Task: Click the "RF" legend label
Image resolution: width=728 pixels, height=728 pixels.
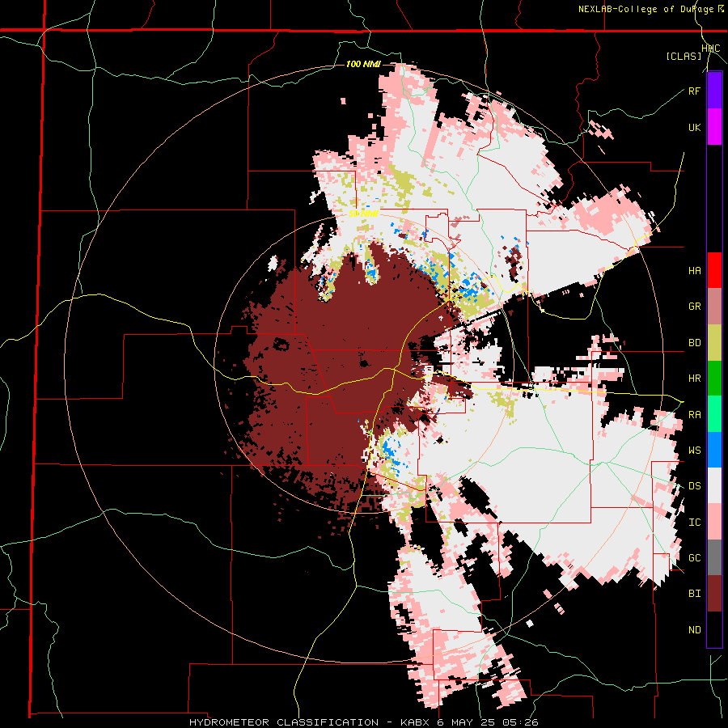Action: (x=694, y=91)
